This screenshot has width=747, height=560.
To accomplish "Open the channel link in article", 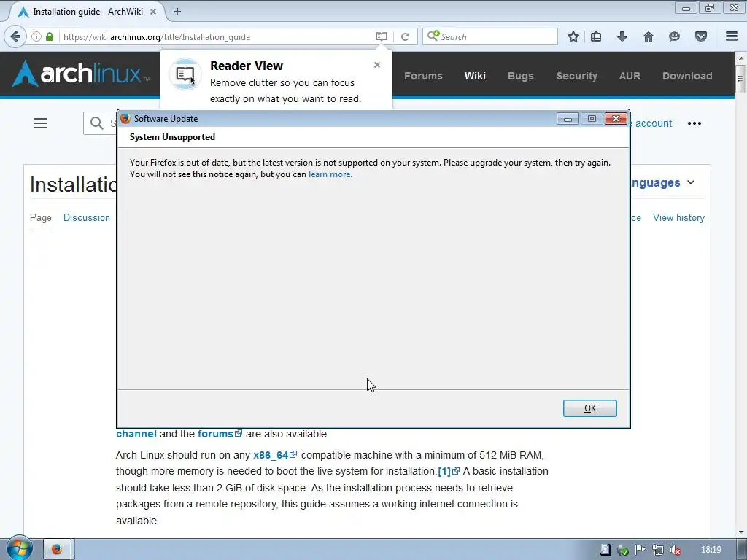I will 136,435.
